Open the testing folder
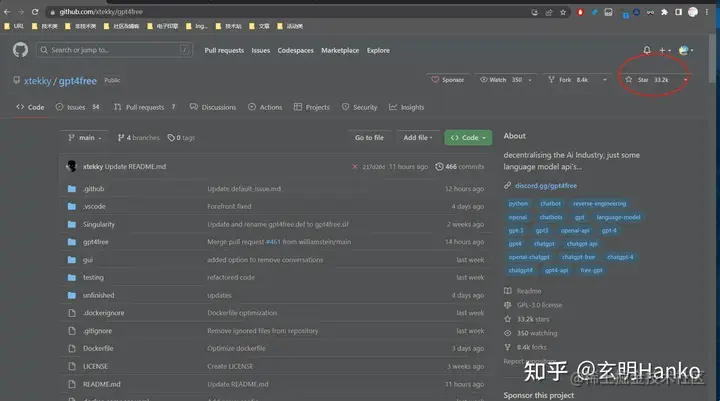 [x=93, y=277]
